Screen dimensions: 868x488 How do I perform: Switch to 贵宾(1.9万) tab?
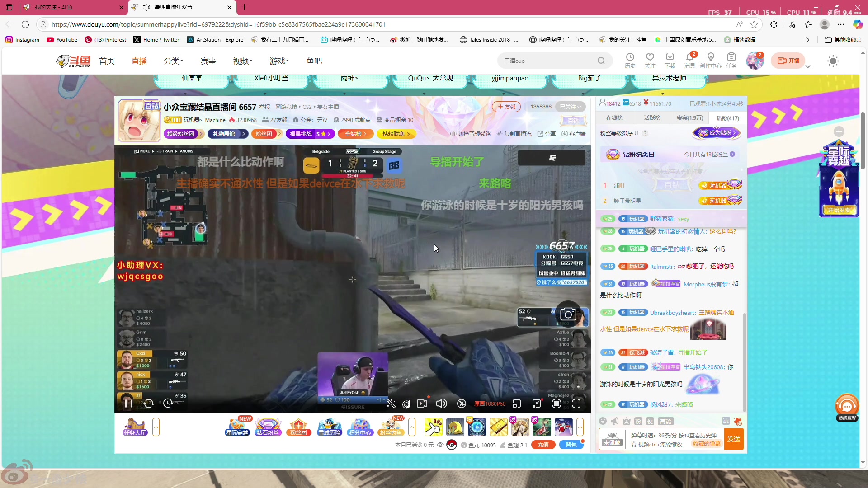[x=689, y=118]
